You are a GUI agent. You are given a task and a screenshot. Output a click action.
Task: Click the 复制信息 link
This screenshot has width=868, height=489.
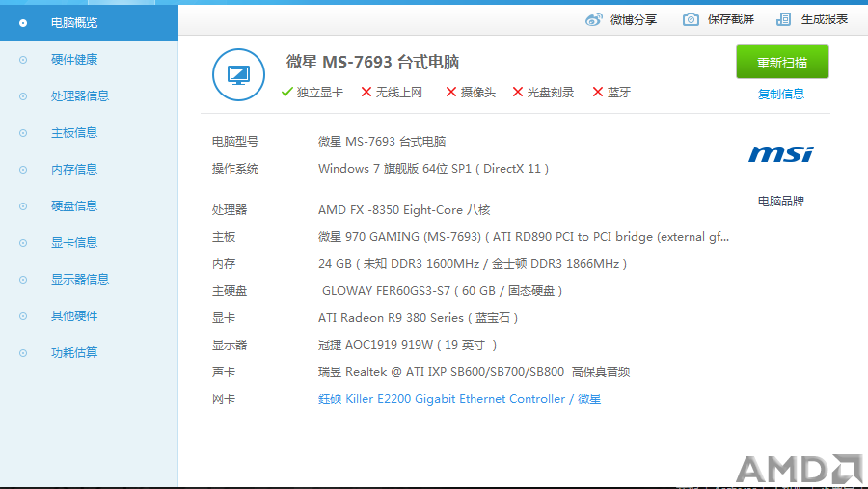(x=781, y=95)
